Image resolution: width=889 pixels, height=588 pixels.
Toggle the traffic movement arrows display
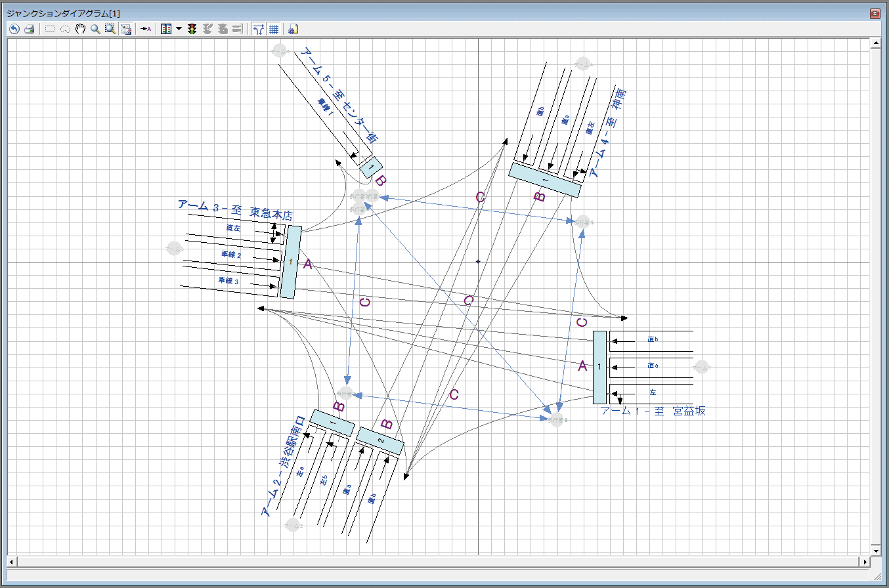tap(259, 29)
